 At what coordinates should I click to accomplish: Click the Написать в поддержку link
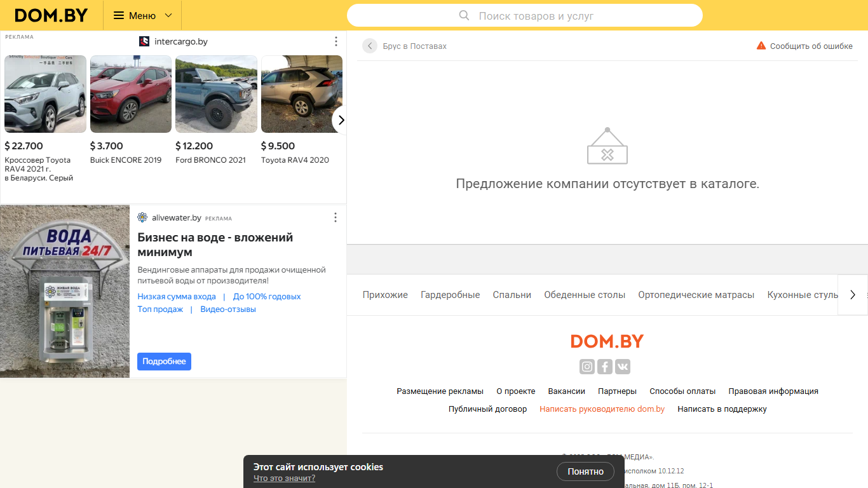(x=722, y=409)
